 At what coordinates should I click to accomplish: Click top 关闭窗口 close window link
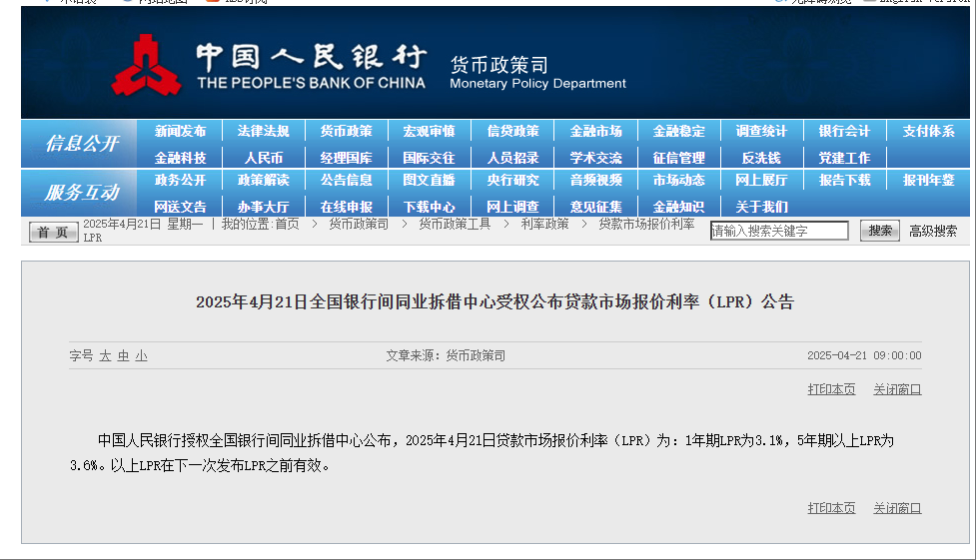[x=897, y=389]
